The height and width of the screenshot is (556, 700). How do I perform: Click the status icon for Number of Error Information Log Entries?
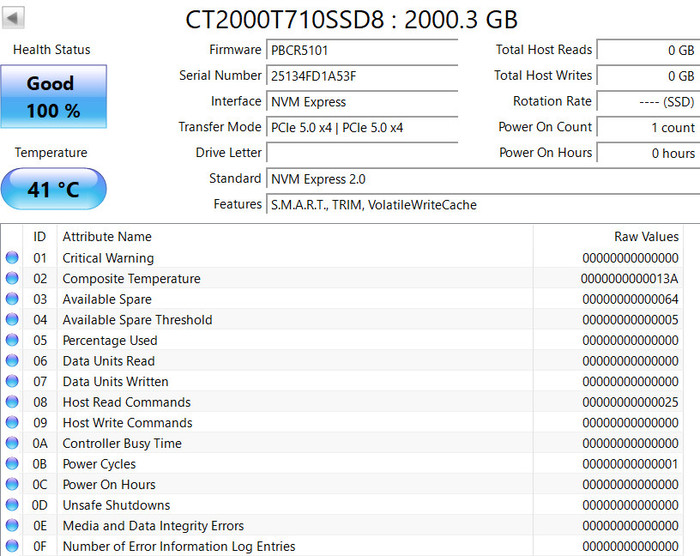click(12, 546)
